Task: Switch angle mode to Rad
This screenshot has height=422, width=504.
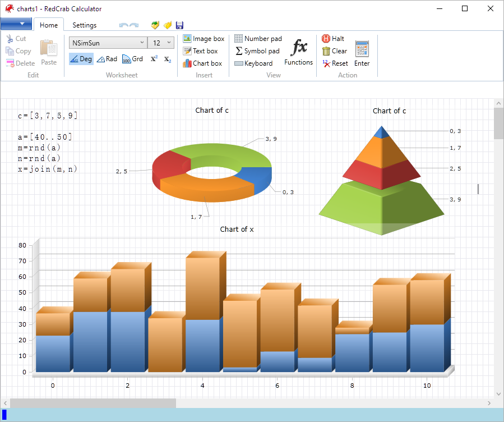Action: point(107,59)
